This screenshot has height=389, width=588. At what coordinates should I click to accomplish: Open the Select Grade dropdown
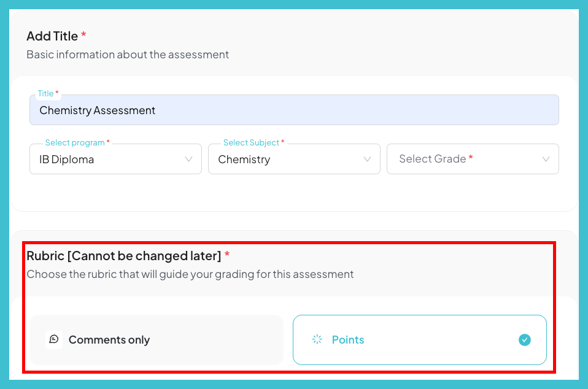pyautogui.click(x=473, y=159)
